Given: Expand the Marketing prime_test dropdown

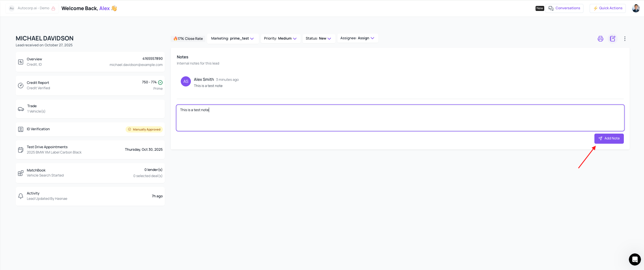Looking at the screenshot, I should [232, 38].
